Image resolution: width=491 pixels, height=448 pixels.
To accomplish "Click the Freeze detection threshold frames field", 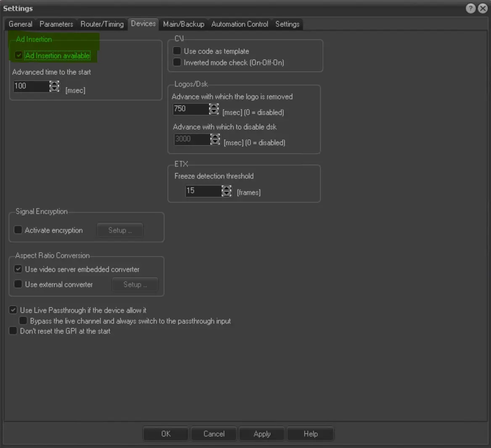I will coord(203,191).
